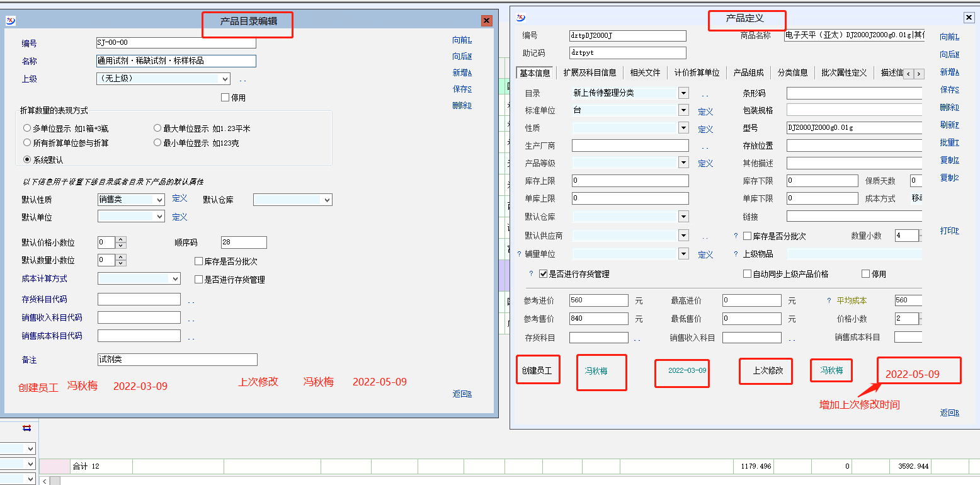Open the 产品组成 tab
This screenshot has width=980, height=485.
(x=748, y=72)
